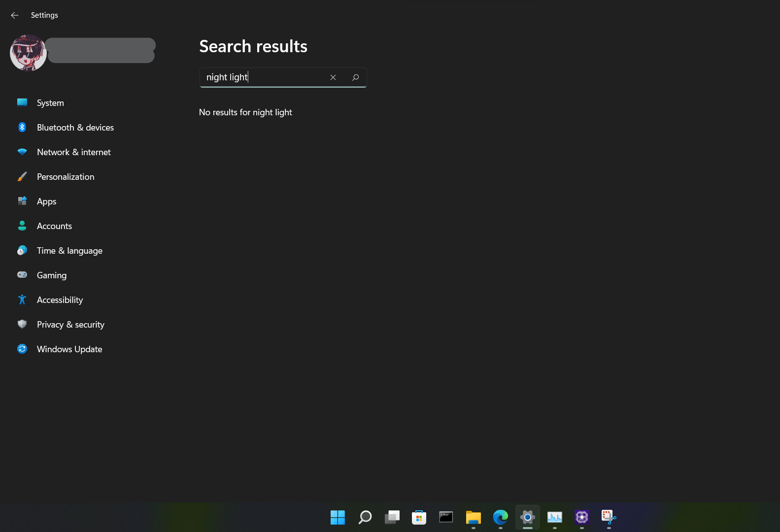780x532 pixels.
Task: Open taskbar Search
Action: [365, 517]
